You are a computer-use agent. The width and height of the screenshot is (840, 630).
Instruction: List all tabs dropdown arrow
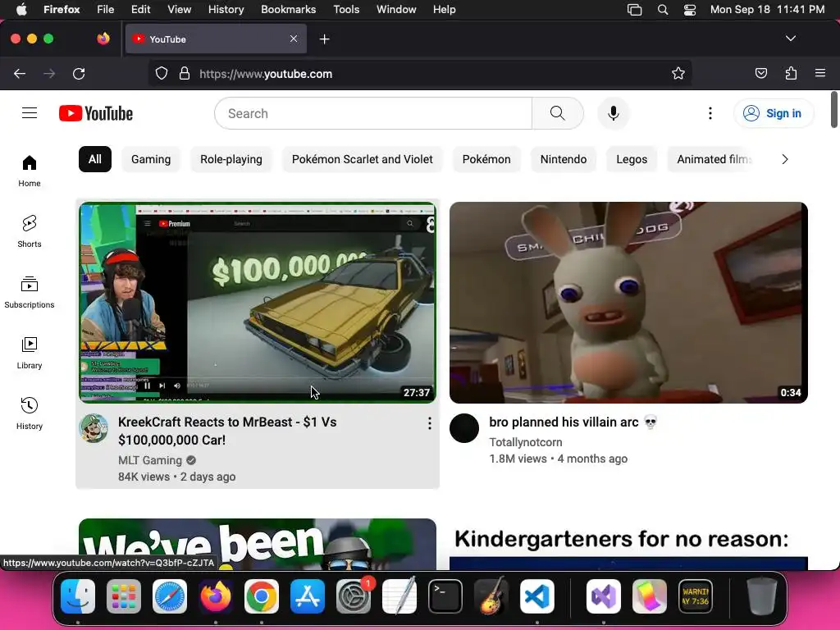coord(791,39)
